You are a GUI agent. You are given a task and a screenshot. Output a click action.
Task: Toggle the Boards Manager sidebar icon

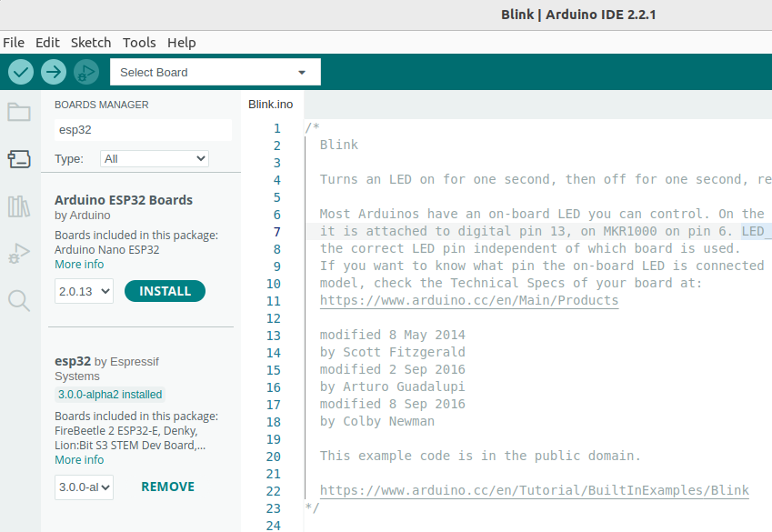(x=19, y=159)
